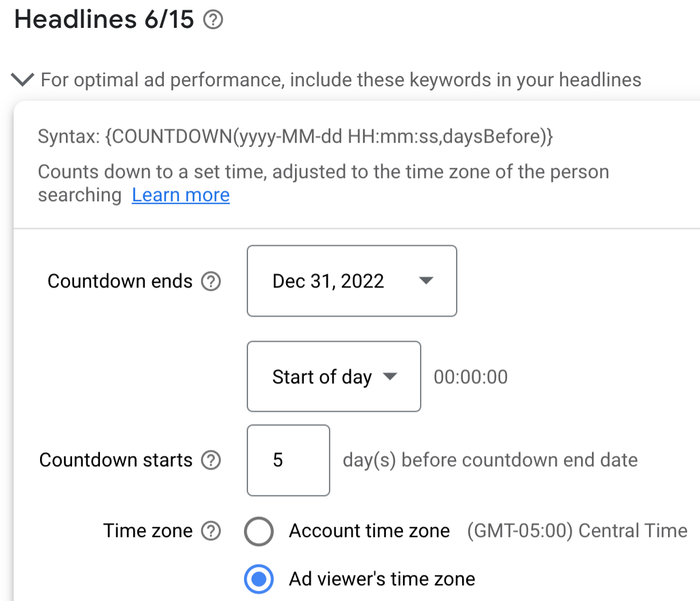Click the tooltip icon near the day(s) field
The image size is (700, 601).
pyautogui.click(x=211, y=460)
